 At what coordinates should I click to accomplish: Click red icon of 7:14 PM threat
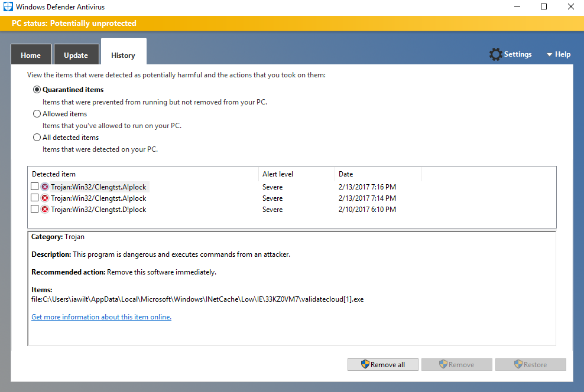point(45,198)
